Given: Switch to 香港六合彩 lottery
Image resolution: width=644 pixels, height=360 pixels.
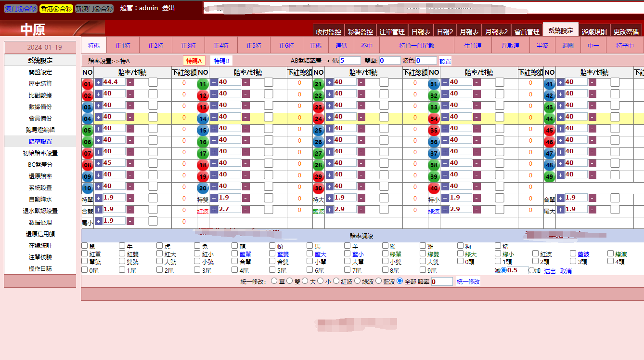Looking at the screenshot, I should [56, 9].
